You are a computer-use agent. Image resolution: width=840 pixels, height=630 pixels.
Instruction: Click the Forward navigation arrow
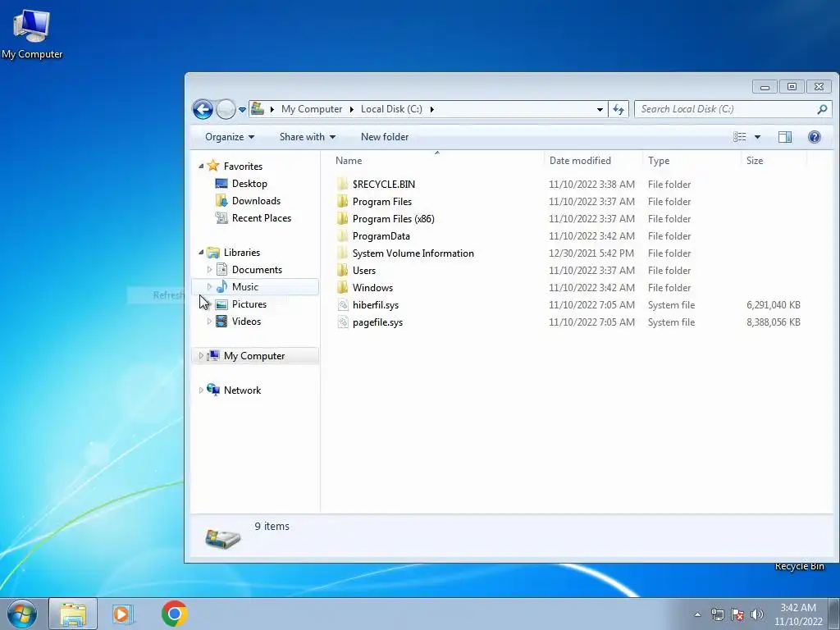pyautogui.click(x=226, y=109)
